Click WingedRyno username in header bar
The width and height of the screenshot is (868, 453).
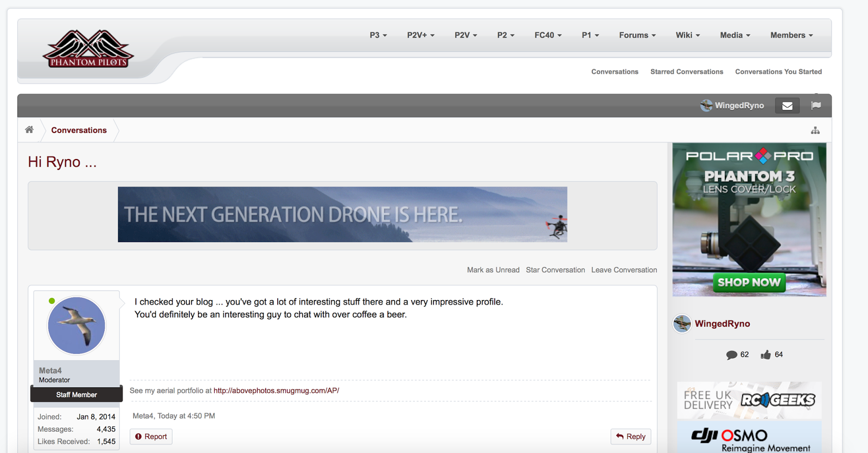pos(739,106)
